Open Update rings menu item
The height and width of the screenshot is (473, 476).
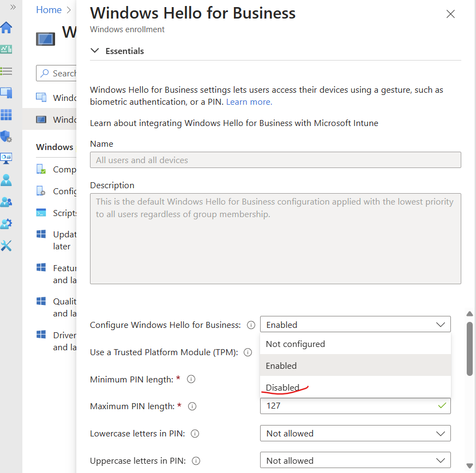click(56, 240)
